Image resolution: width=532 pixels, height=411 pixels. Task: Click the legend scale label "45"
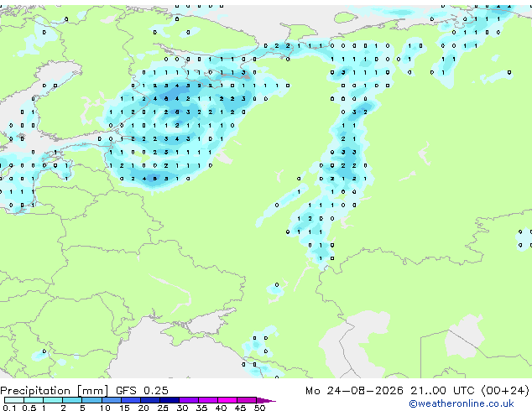click(x=240, y=408)
